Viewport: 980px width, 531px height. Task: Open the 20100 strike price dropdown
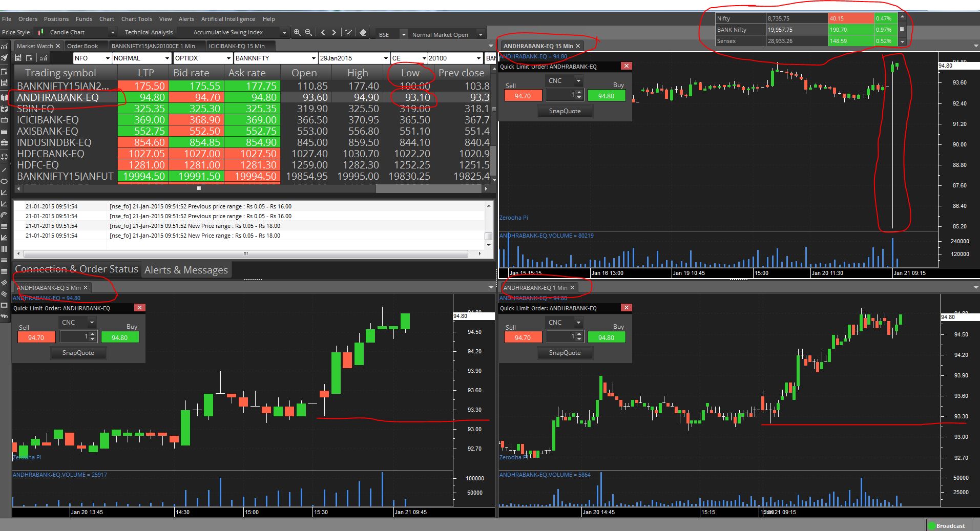(478, 58)
